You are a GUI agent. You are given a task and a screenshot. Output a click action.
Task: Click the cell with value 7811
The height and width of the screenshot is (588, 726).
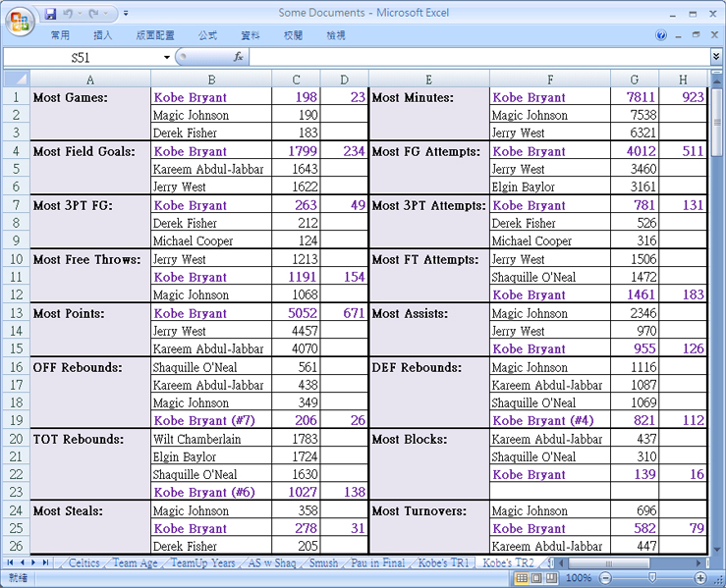tap(635, 97)
